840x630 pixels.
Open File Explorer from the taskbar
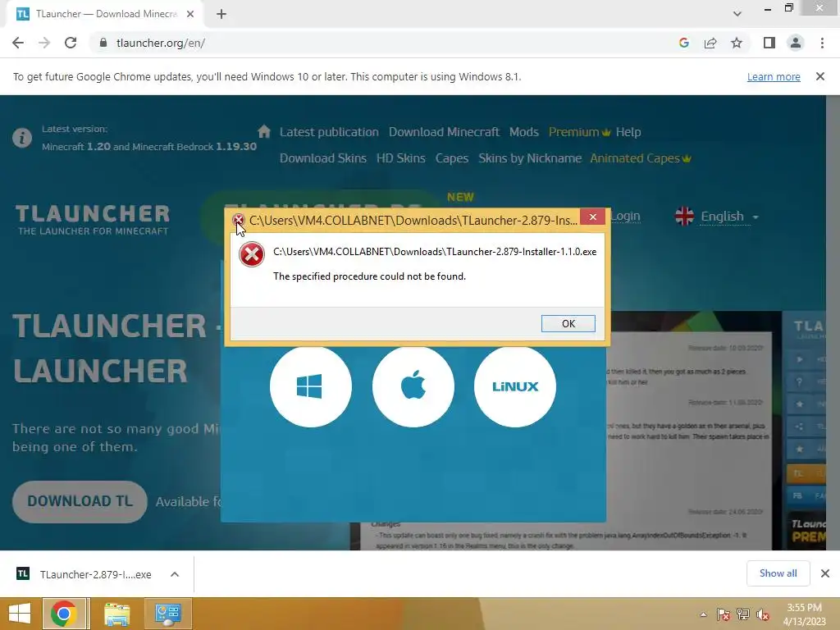pos(116,614)
